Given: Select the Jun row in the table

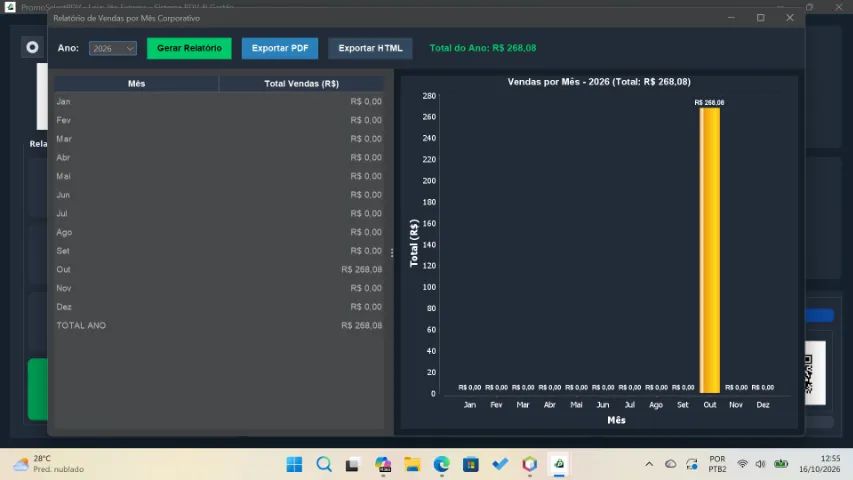Looking at the screenshot, I should point(219,195).
